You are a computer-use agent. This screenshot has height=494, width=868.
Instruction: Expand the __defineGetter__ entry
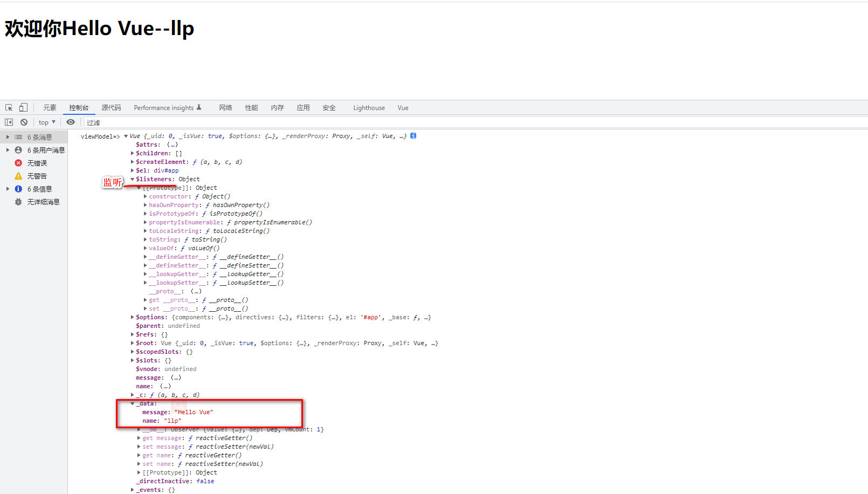click(x=145, y=257)
